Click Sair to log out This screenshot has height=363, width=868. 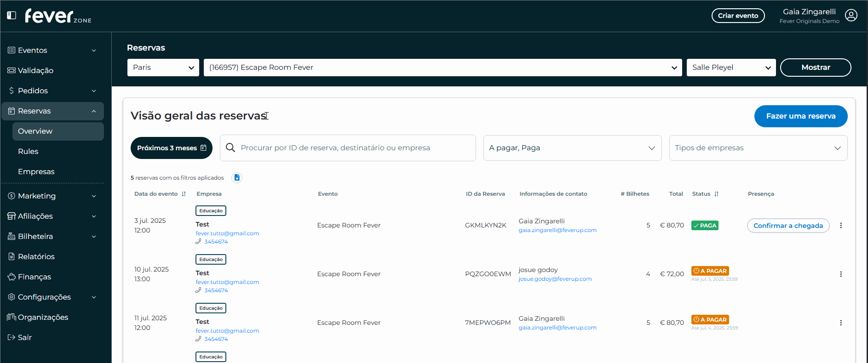(x=25, y=338)
